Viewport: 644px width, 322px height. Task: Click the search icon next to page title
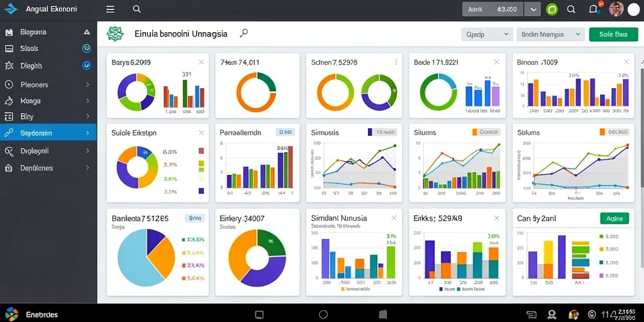(244, 34)
